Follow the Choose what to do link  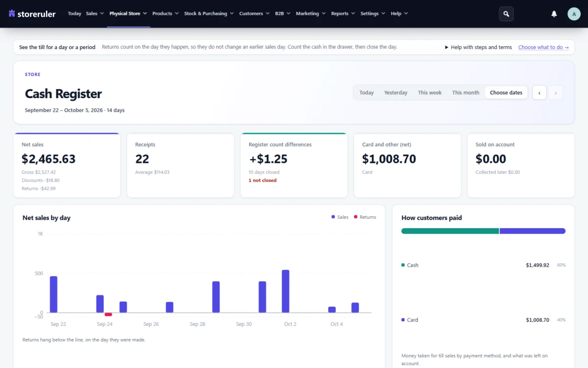543,47
